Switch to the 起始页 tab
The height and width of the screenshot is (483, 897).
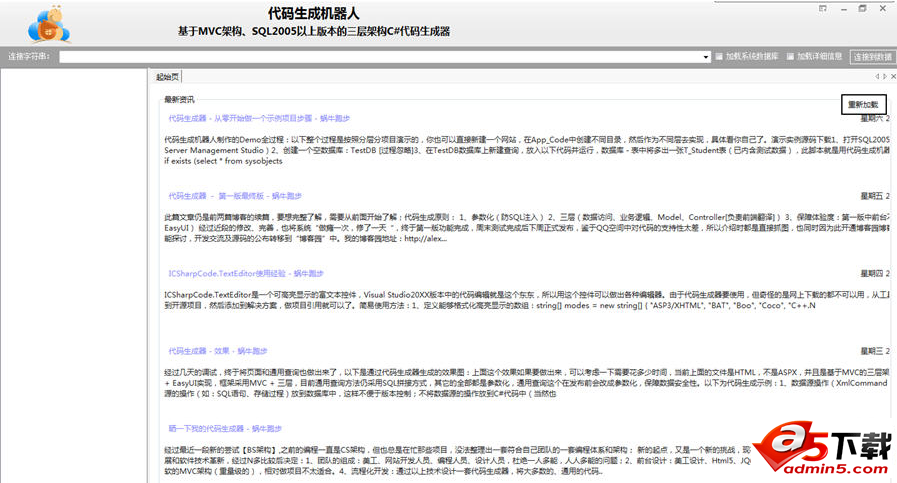coord(167,77)
